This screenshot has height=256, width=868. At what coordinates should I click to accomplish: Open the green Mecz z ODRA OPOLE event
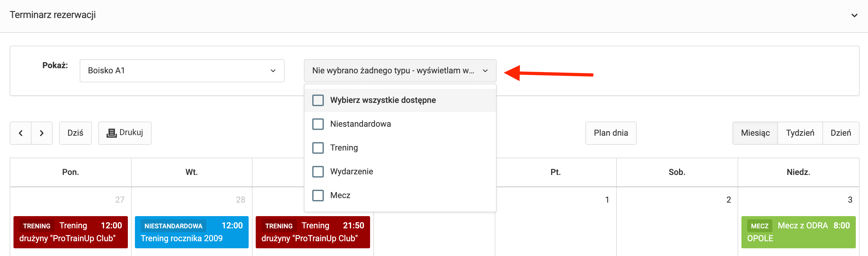pyautogui.click(x=798, y=232)
